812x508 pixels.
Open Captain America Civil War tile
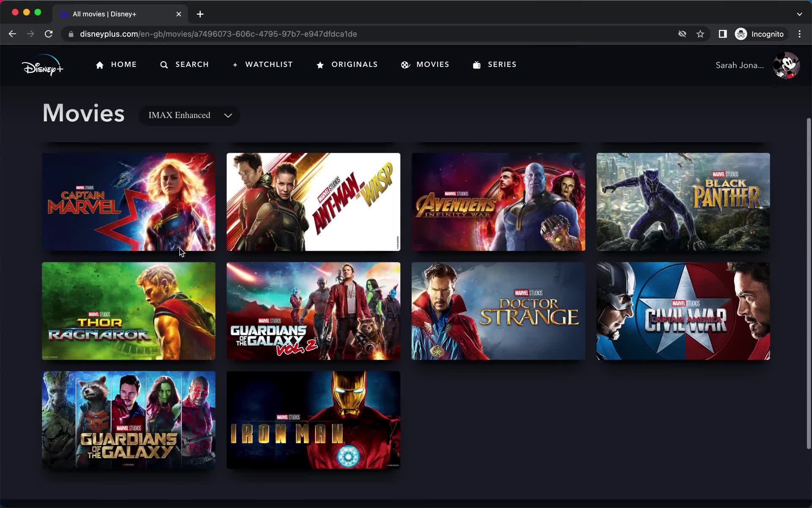pyautogui.click(x=683, y=311)
